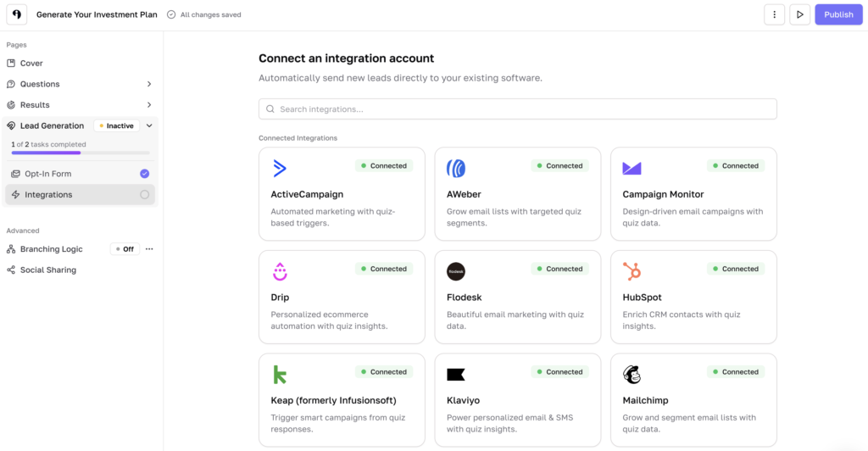Click the Inactive status badge
Image resolution: width=868 pixels, height=451 pixels.
116,125
